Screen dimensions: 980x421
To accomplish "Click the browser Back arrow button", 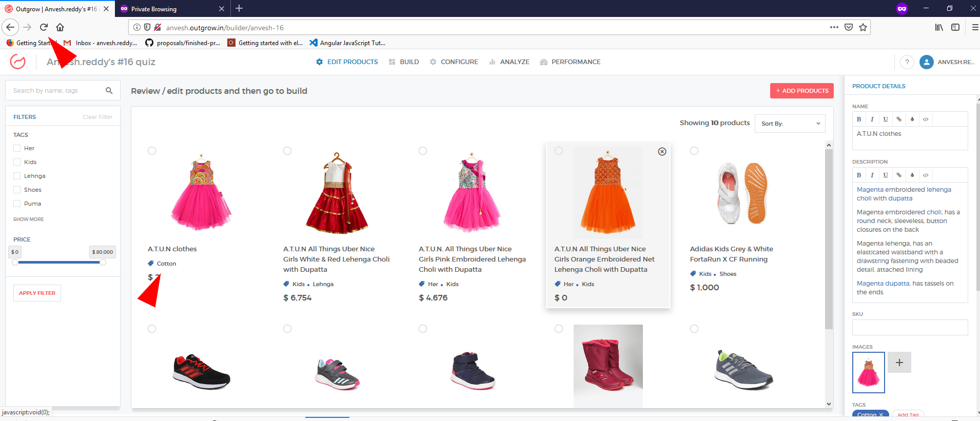I will [10, 27].
